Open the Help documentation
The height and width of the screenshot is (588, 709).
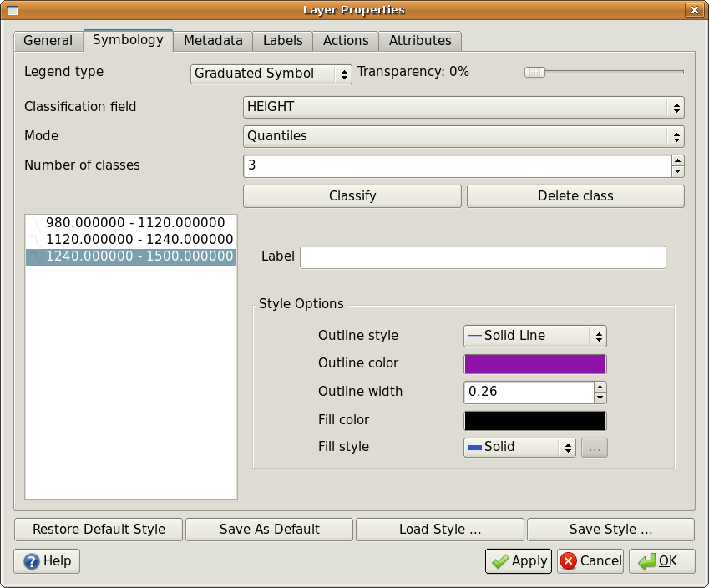click(x=46, y=560)
